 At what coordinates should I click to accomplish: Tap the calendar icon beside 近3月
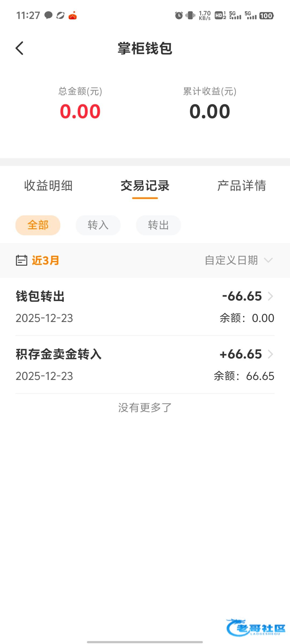pyautogui.click(x=21, y=260)
